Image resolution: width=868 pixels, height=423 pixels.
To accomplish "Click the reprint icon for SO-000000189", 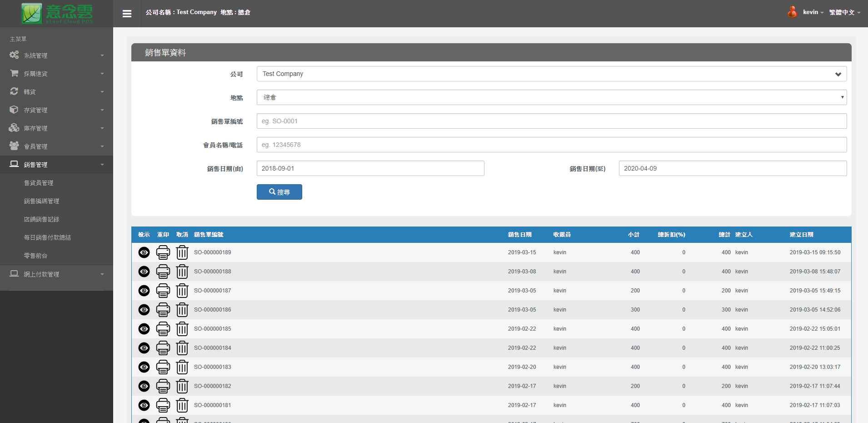I will (163, 252).
